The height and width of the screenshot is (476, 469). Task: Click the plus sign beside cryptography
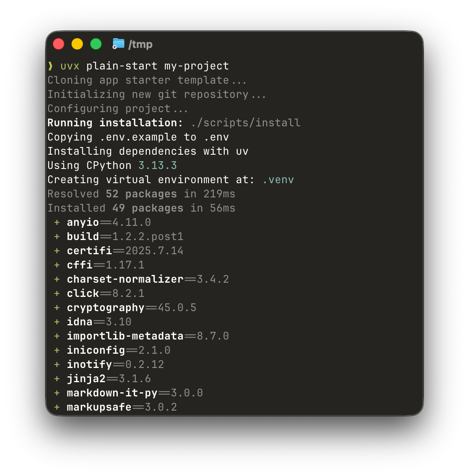pyautogui.click(x=57, y=308)
